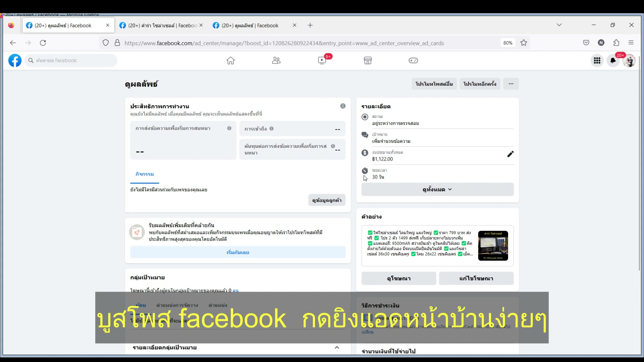Screen dimensions: 644x362
Task: Collapse the รายละเอียดกลุ่มเป้าหมาย section
Action: click(x=337, y=347)
